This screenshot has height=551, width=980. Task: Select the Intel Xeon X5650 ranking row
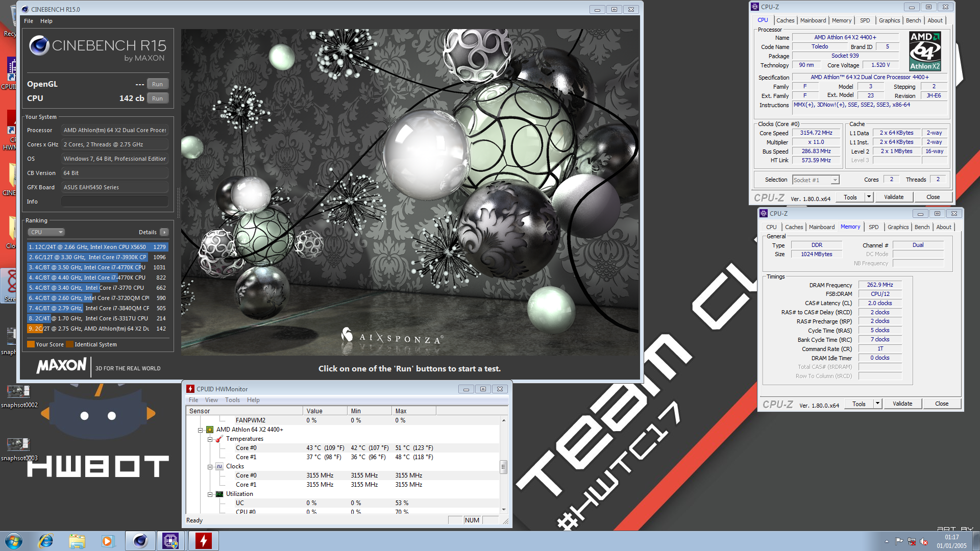[x=97, y=247]
